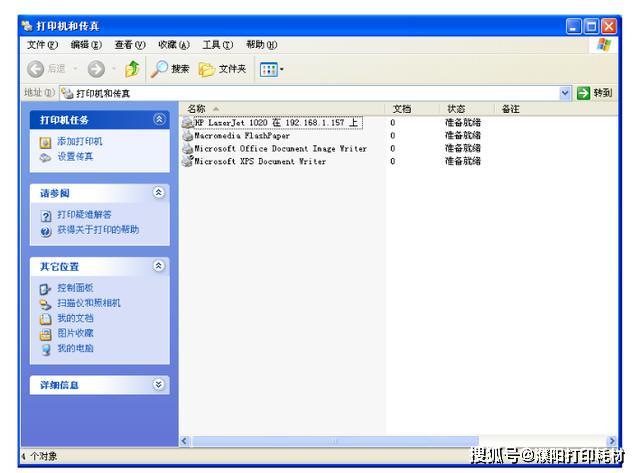Image resolution: width=640 pixels, height=473 pixels.
Task: Click the 添加打印机 link
Action: (x=80, y=141)
